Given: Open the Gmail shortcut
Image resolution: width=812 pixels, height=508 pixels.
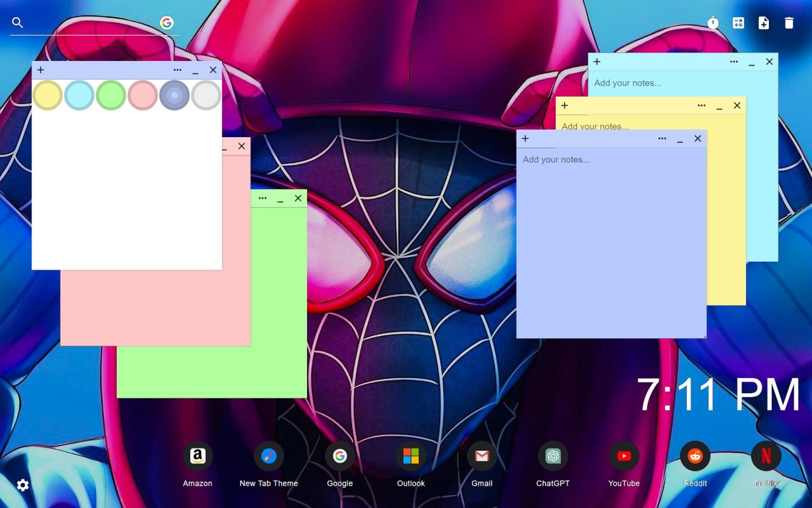Looking at the screenshot, I should point(482,456).
